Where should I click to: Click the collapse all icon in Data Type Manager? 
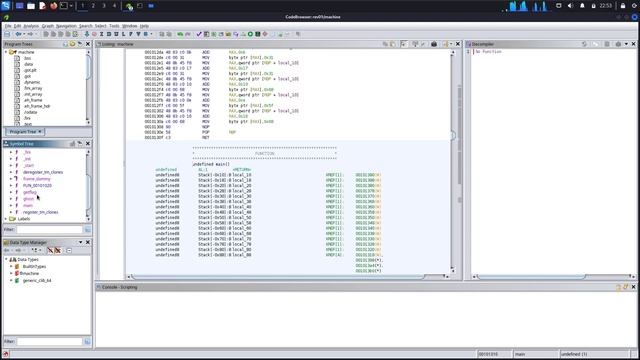(x=69, y=250)
